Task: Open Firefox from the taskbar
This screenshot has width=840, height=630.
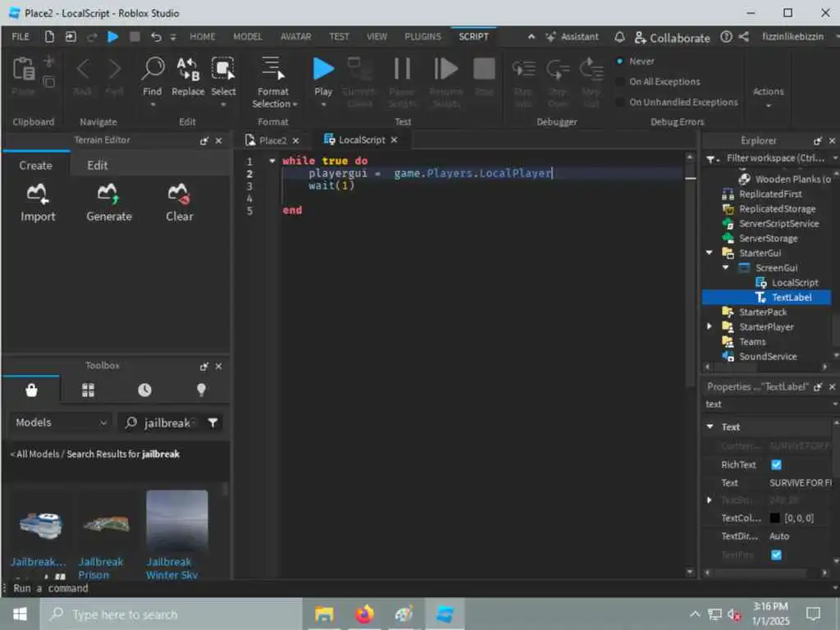Action: 364,614
